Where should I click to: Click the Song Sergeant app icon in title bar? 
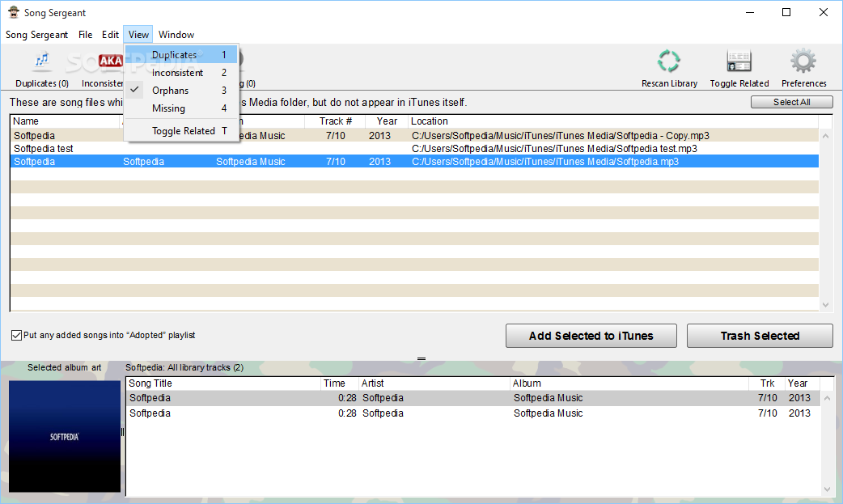pos(14,12)
